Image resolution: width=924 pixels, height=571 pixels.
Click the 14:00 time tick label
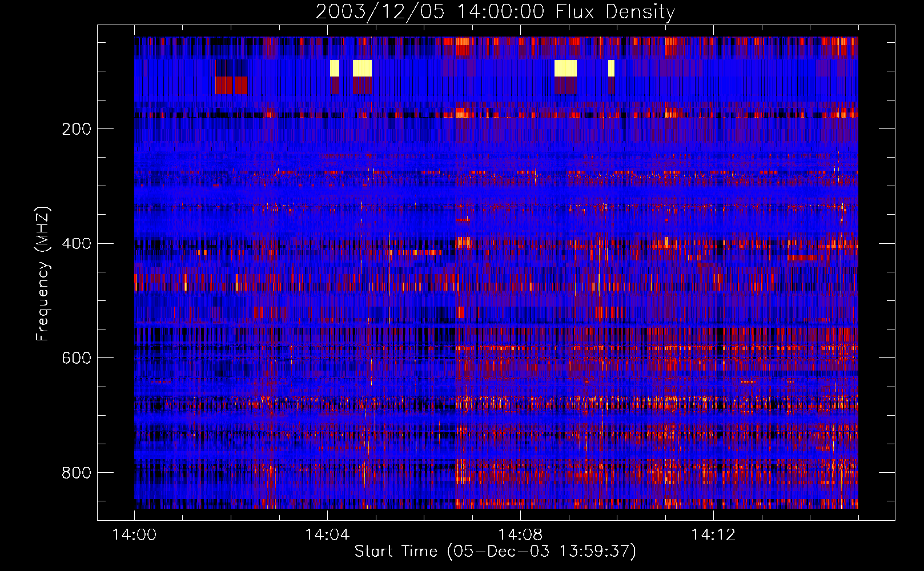[x=135, y=534]
